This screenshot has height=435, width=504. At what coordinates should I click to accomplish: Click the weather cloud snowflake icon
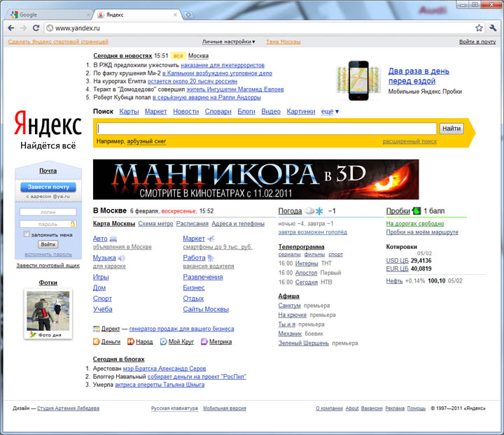pos(314,211)
